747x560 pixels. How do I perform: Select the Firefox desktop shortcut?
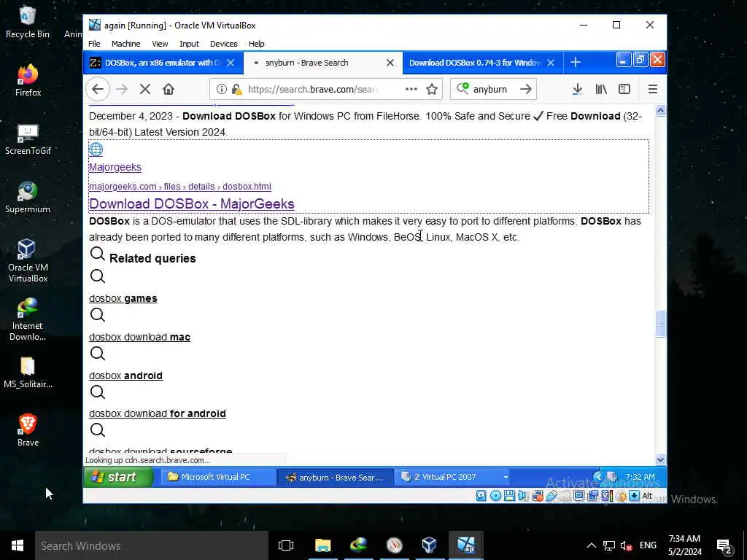28,80
